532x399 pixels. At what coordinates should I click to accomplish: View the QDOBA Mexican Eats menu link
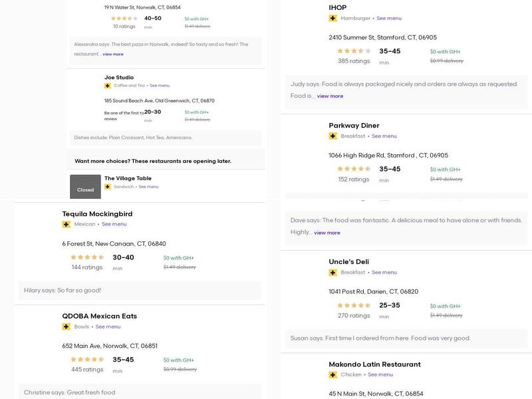click(108, 327)
